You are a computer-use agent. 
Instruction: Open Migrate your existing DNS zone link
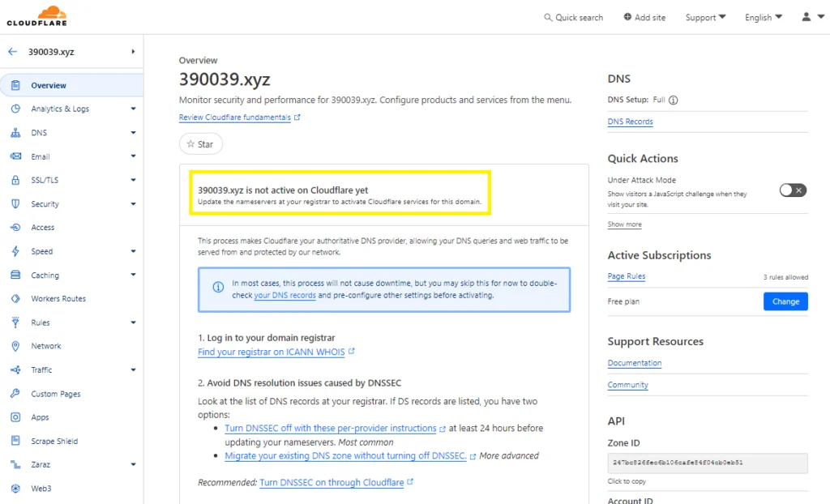pyautogui.click(x=350, y=456)
